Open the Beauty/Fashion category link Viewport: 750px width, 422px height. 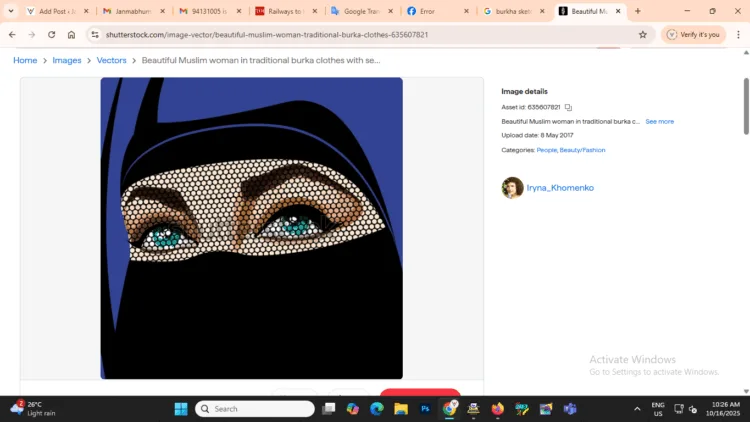click(x=582, y=150)
